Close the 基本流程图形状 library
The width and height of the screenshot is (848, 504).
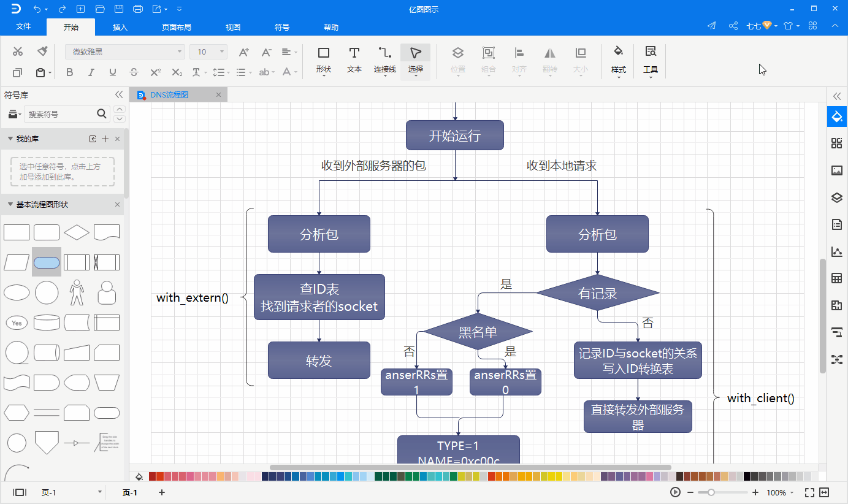(x=118, y=205)
